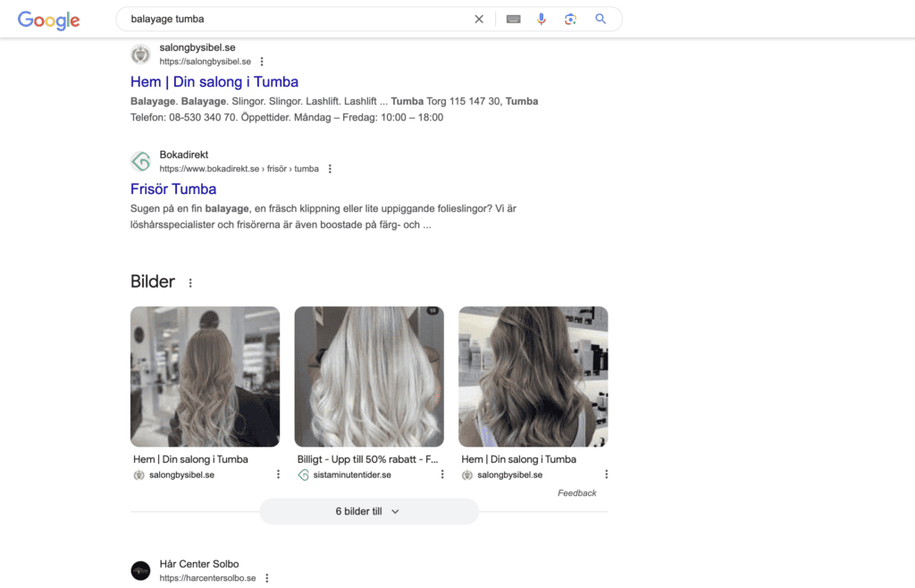Open options for Hår Center Solbo result
The height and width of the screenshot is (588, 915).
point(266,578)
